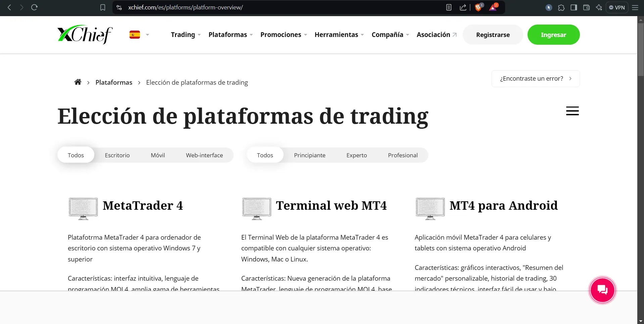
Task: Open reader mode icon in address bar
Action: click(x=449, y=7)
